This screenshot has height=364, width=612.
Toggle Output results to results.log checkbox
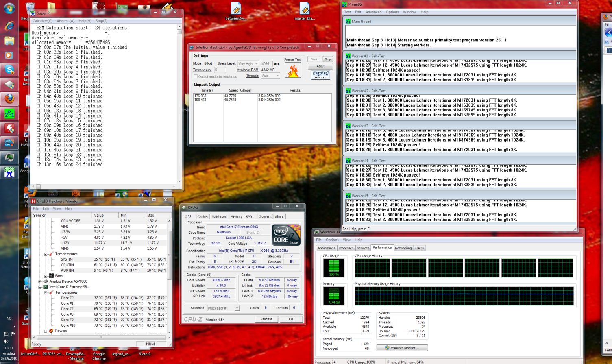pyautogui.click(x=196, y=76)
